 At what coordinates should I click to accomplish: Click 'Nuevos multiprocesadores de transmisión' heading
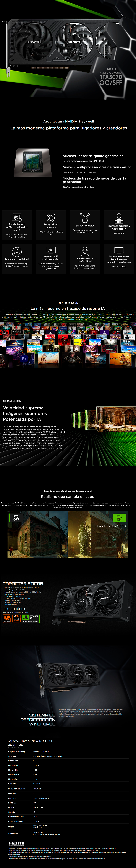pyautogui.click(x=97, y=167)
